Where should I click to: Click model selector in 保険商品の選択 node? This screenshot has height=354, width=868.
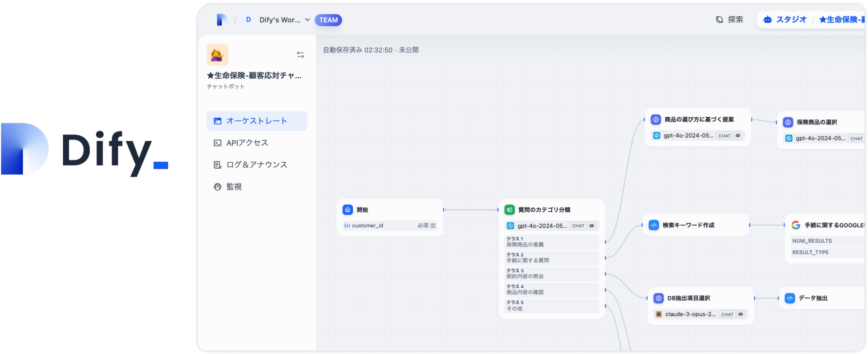[x=824, y=138]
